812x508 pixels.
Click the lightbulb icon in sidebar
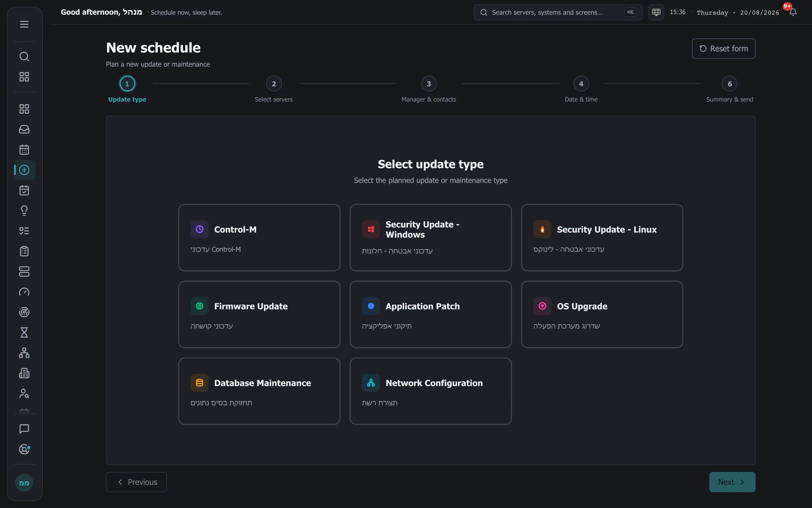pos(24,211)
